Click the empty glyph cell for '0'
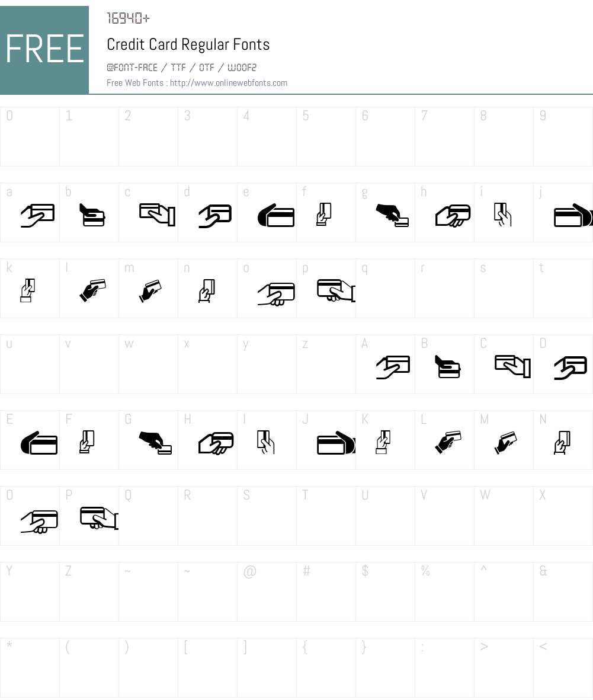This screenshot has width=593, height=700. (30, 136)
